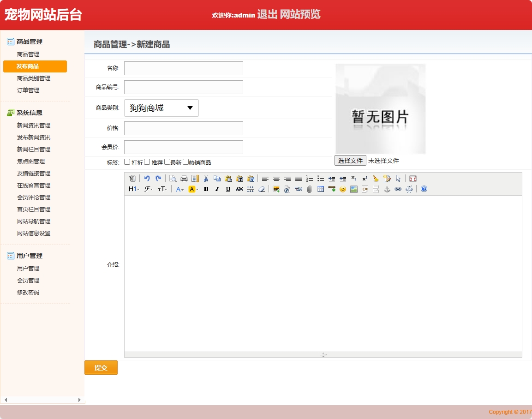Open the 商品类别 dropdown showing 狗狗商城

(x=161, y=108)
